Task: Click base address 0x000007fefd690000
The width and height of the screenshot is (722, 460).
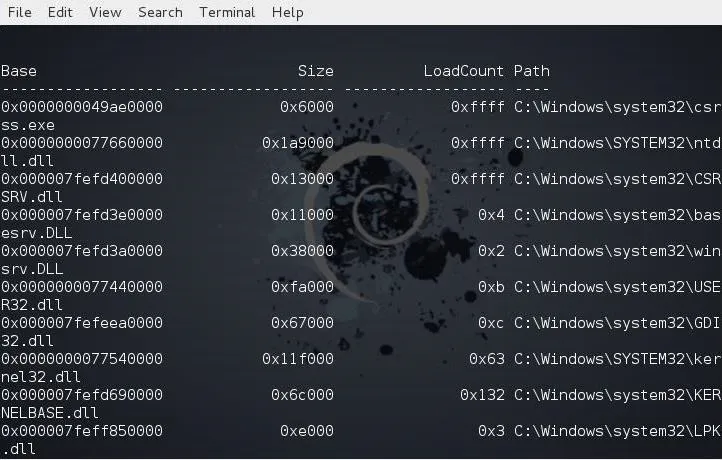Action: (82, 395)
